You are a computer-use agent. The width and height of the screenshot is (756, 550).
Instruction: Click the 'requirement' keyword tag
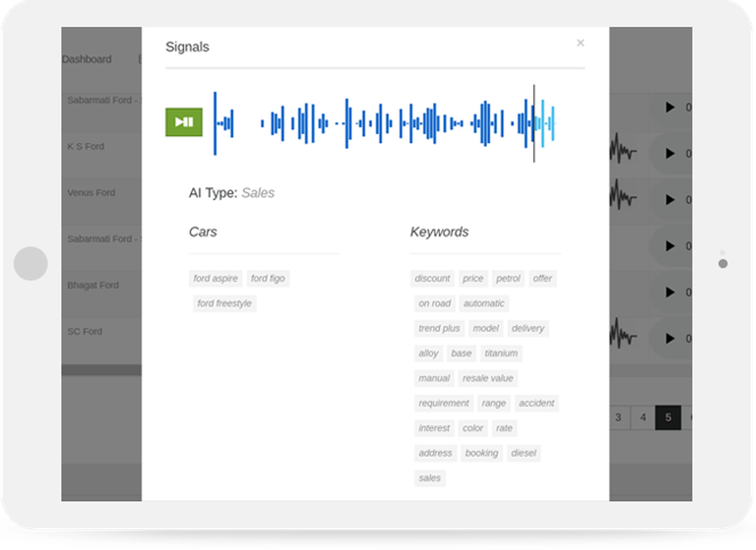[444, 404]
